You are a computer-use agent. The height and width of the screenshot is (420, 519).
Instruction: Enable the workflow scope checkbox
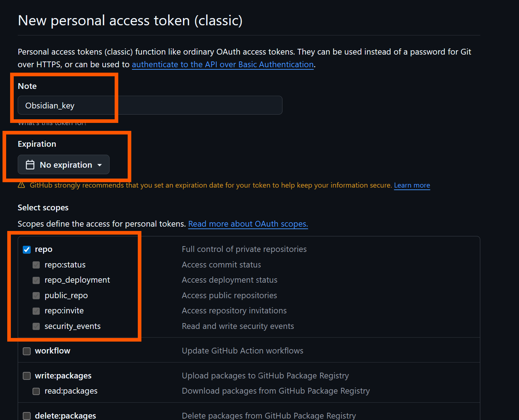pos(27,351)
